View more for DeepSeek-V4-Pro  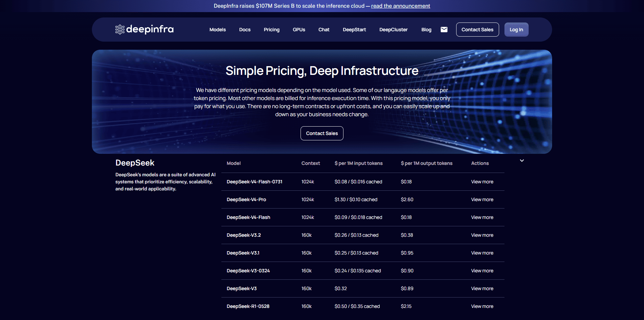[x=482, y=199]
